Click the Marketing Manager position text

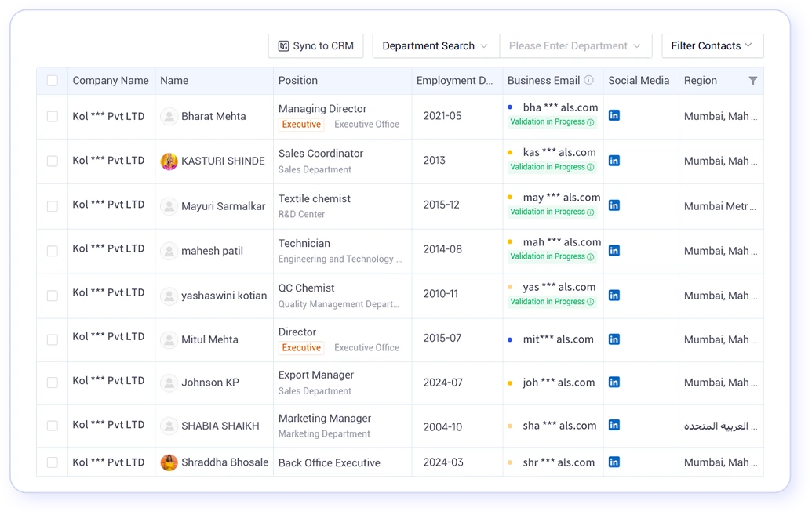pyautogui.click(x=325, y=418)
